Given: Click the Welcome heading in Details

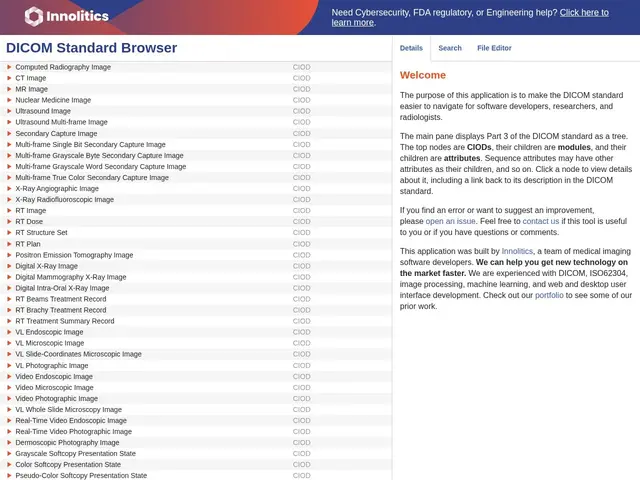Looking at the screenshot, I should tap(423, 75).
